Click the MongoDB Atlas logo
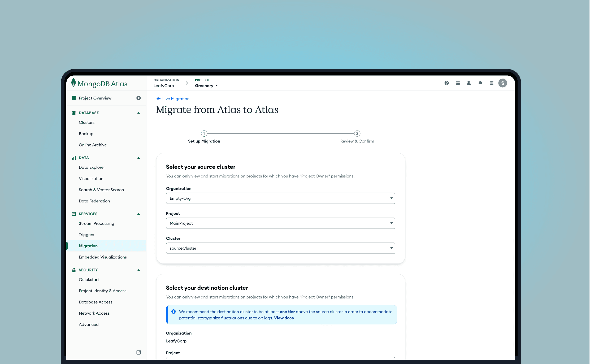The width and height of the screenshot is (590, 364). pyautogui.click(x=99, y=83)
